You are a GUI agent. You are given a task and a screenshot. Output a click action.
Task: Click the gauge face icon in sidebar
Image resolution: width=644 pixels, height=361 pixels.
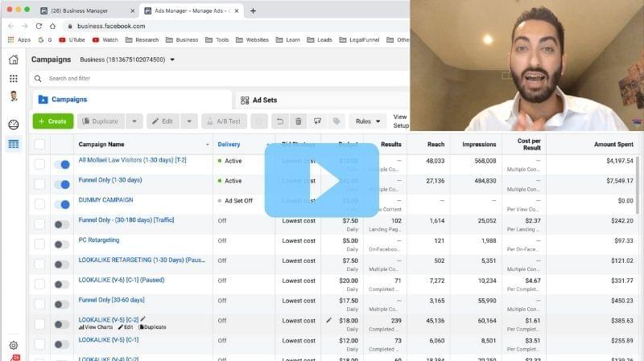pyautogui.click(x=13, y=125)
